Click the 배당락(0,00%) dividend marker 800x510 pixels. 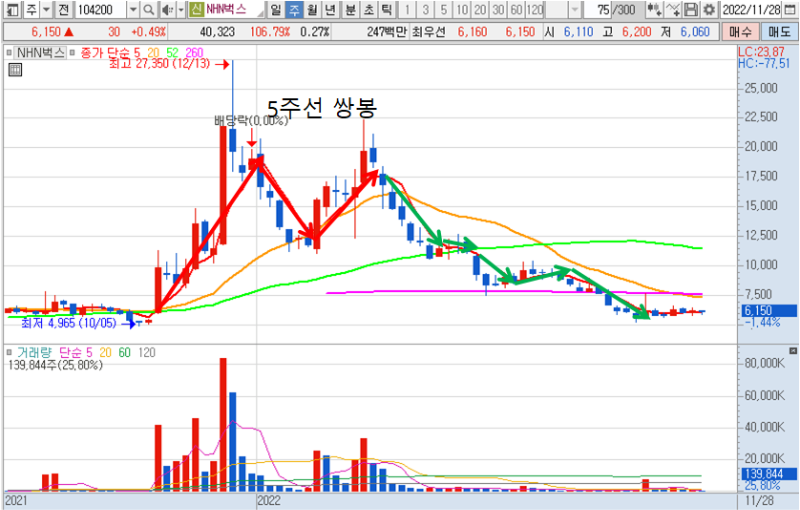click(251, 121)
